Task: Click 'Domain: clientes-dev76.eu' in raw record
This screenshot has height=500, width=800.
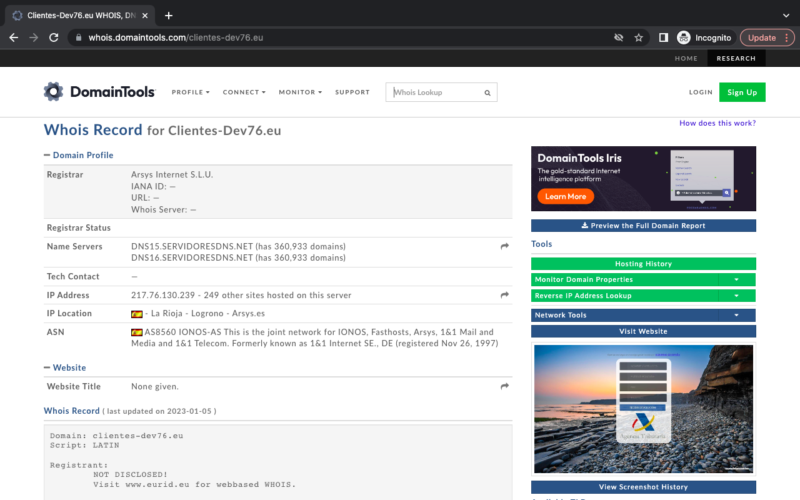Action: click(116, 436)
